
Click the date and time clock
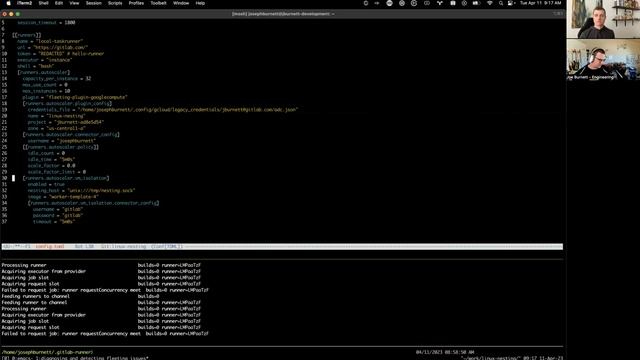tap(541, 3)
